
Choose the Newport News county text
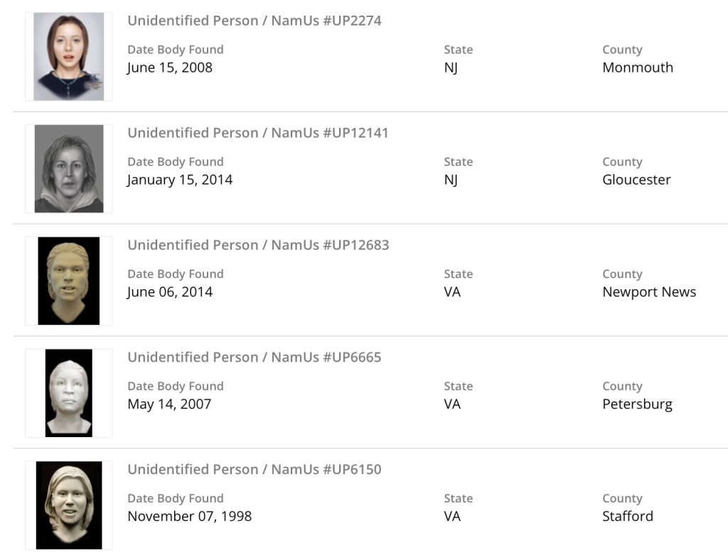pos(649,292)
